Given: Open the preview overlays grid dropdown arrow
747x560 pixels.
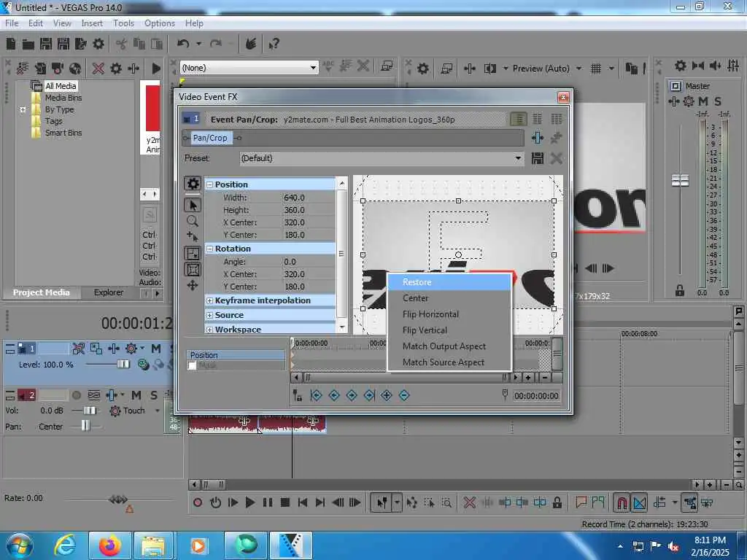Looking at the screenshot, I should (x=611, y=69).
